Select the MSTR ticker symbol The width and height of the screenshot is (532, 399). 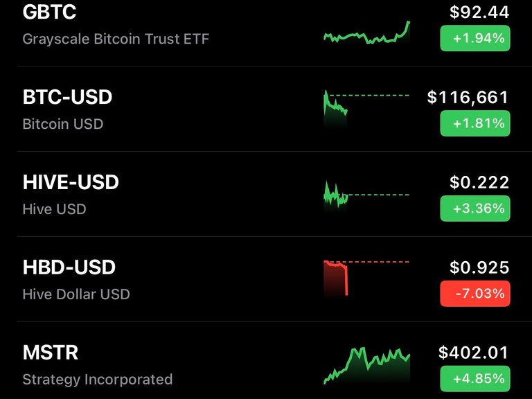pos(51,353)
